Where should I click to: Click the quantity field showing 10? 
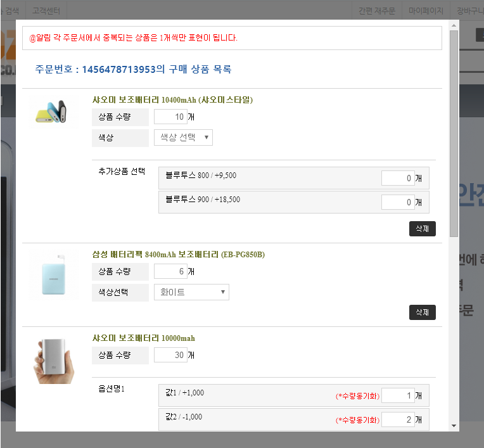point(170,117)
